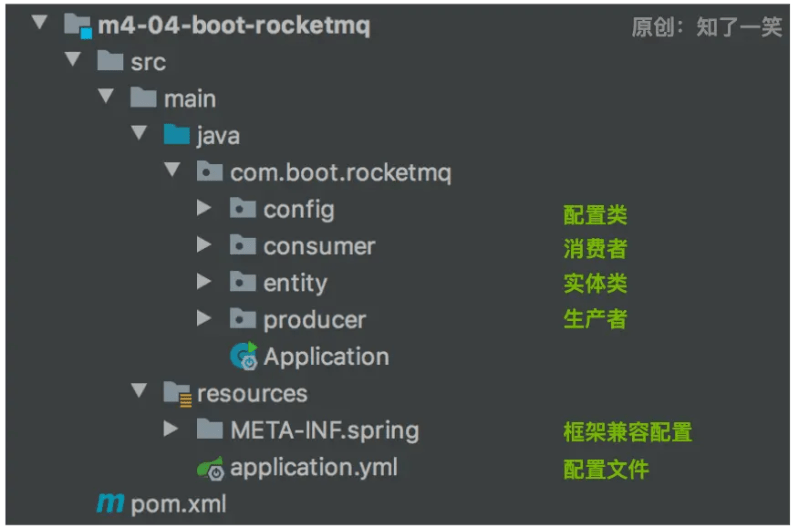Collapse the resources folder arrow
The width and height of the screenshot is (799, 528).
(x=139, y=390)
